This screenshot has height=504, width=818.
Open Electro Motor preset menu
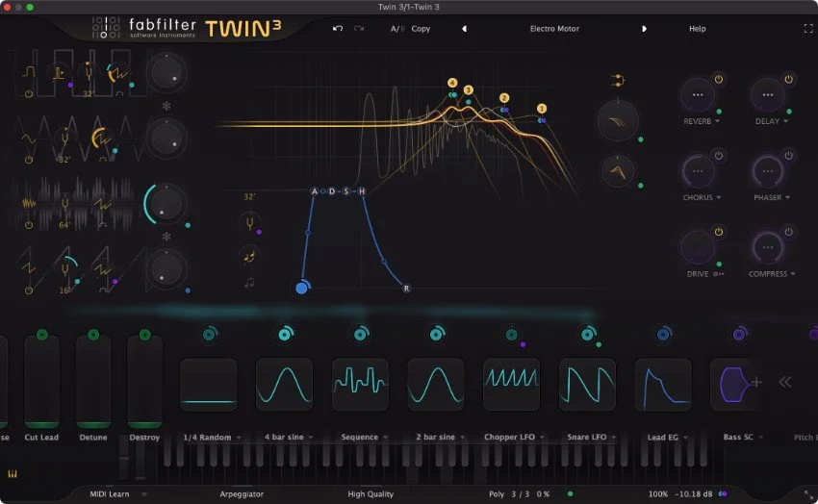click(554, 29)
